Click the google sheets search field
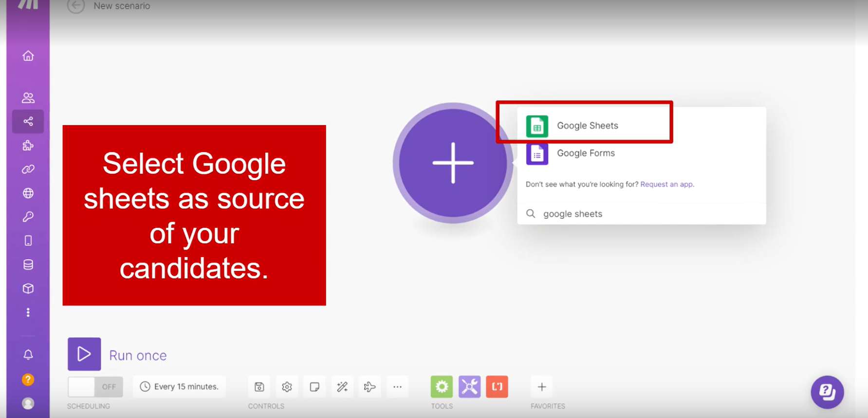 coord(642,214)
